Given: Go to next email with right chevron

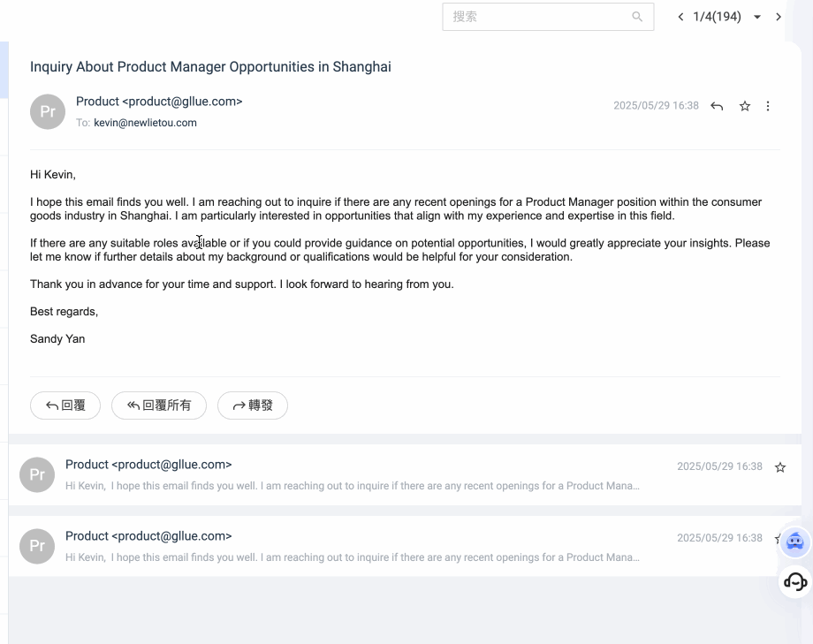Looking at the screenshot, I should (x=779, y=17).
